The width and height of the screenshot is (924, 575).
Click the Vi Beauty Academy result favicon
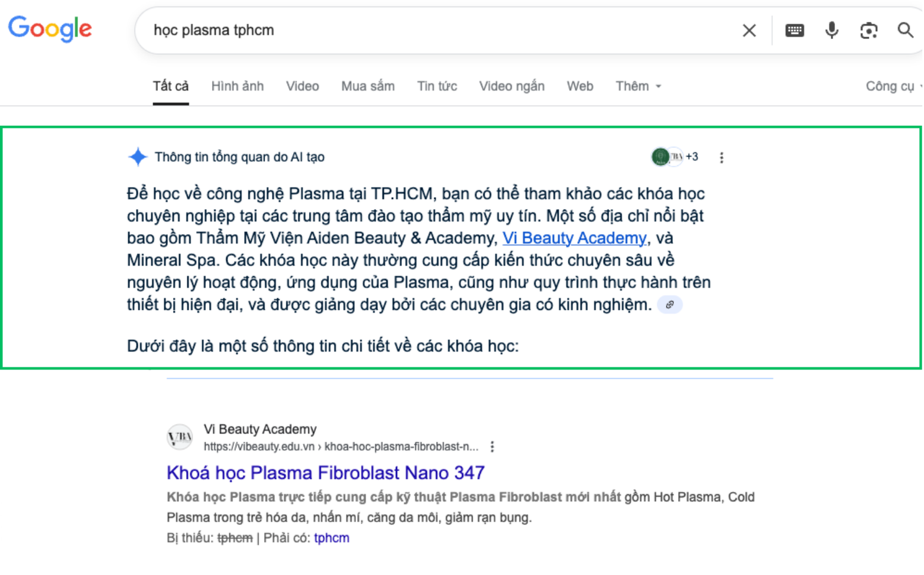tap(180, 437)
